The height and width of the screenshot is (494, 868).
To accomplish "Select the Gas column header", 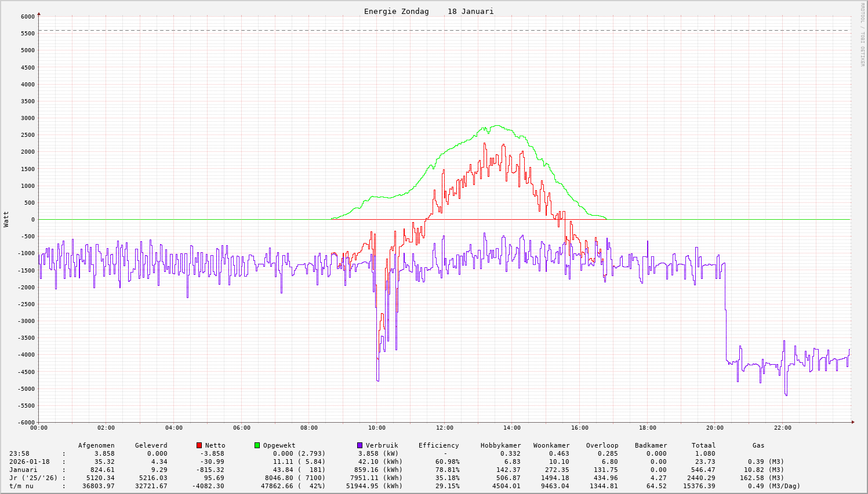I will tap(758, 445).
